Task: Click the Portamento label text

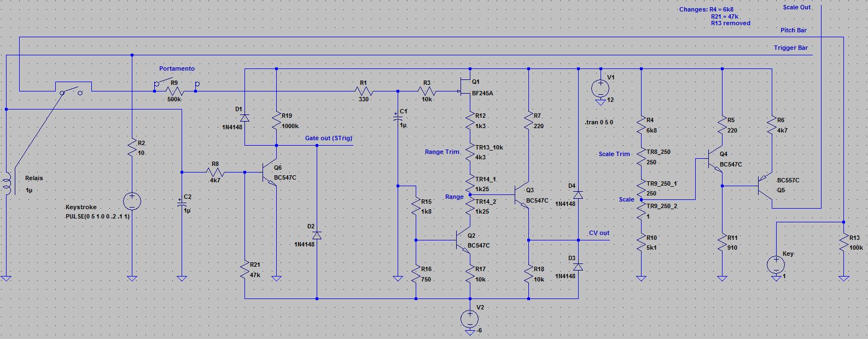Action: (177, 68)
